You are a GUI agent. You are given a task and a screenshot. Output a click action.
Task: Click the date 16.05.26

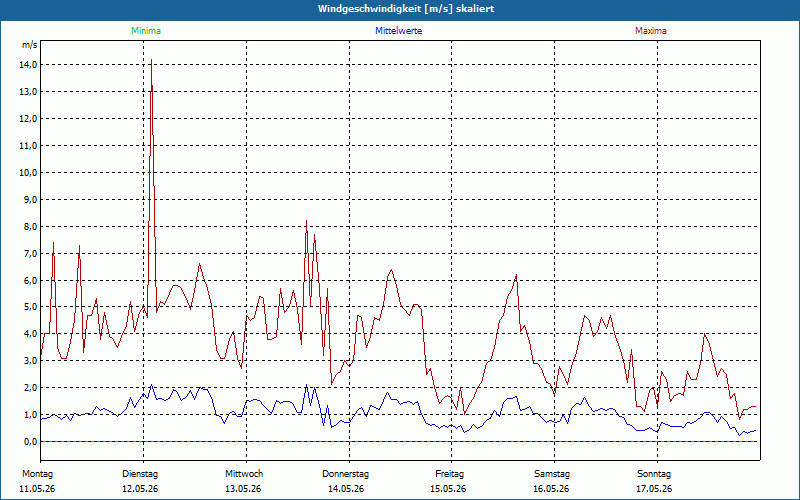(x=551, y=489)
